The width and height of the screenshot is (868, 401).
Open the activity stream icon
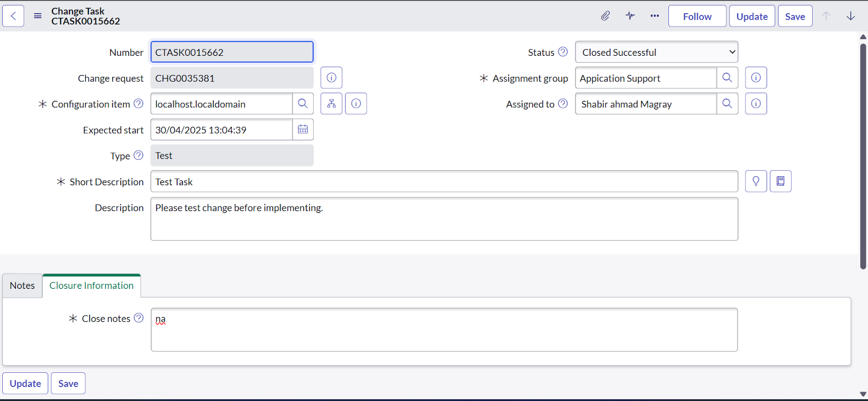pyautogui.click(x=630, y=16)
